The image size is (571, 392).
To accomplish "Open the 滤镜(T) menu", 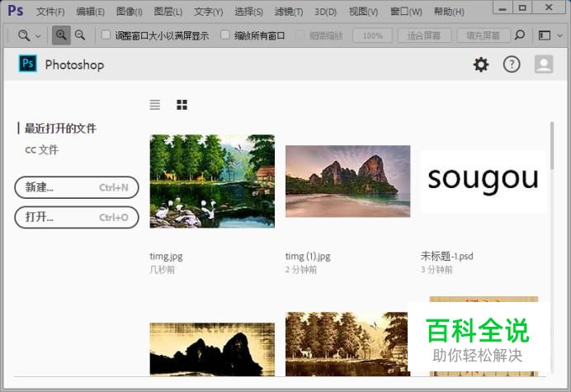I will tap(288, 12).
